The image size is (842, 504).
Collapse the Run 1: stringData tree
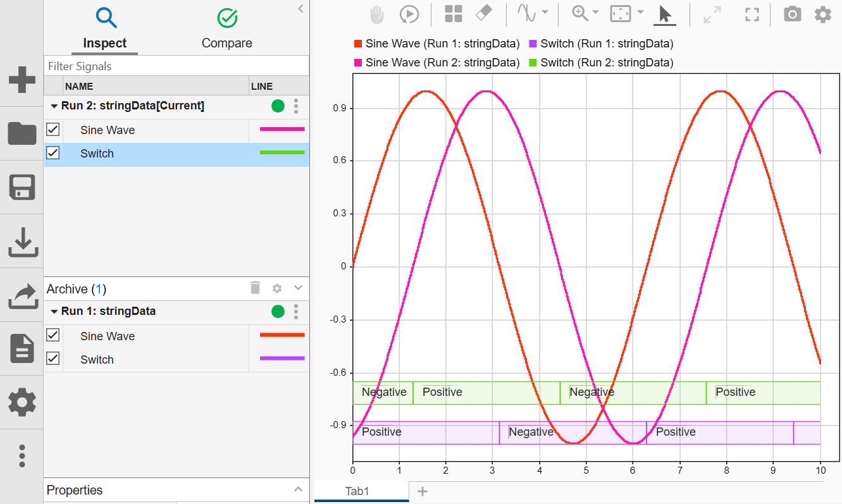tap(54, 312)
